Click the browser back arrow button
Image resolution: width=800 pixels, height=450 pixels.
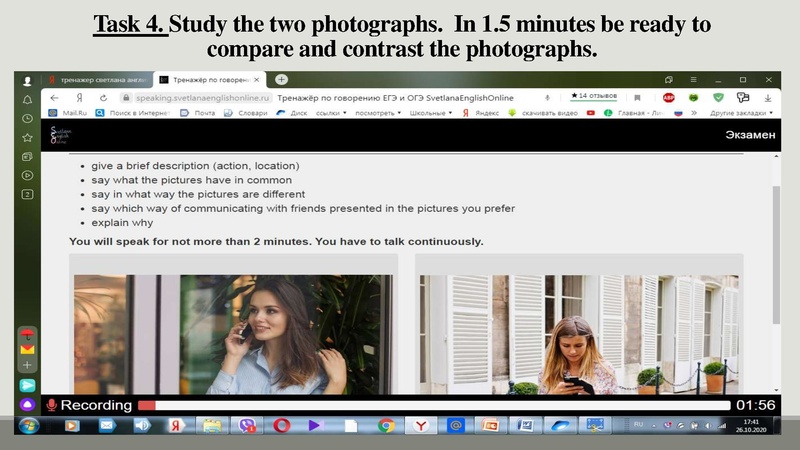[53, 98]
